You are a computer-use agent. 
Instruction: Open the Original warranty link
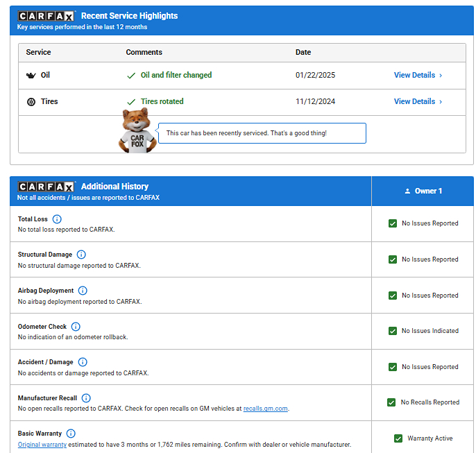42,444
